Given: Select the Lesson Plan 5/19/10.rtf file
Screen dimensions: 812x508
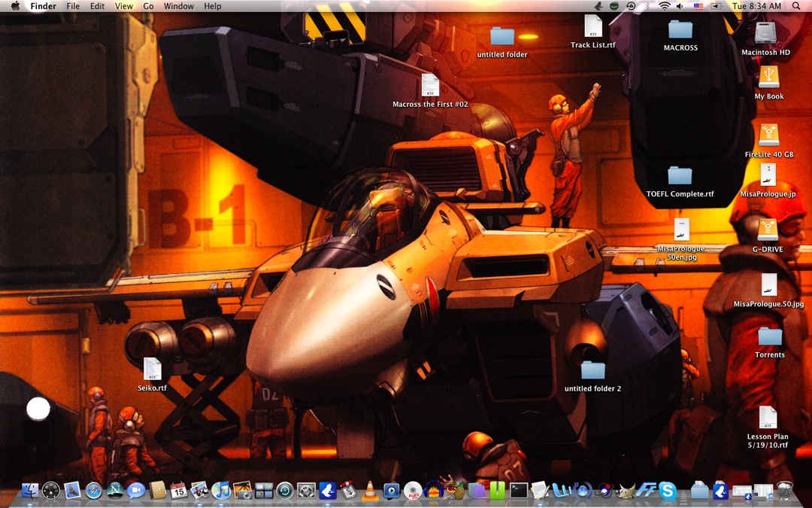Looking at the screenshot, I should tap(768, 418).
